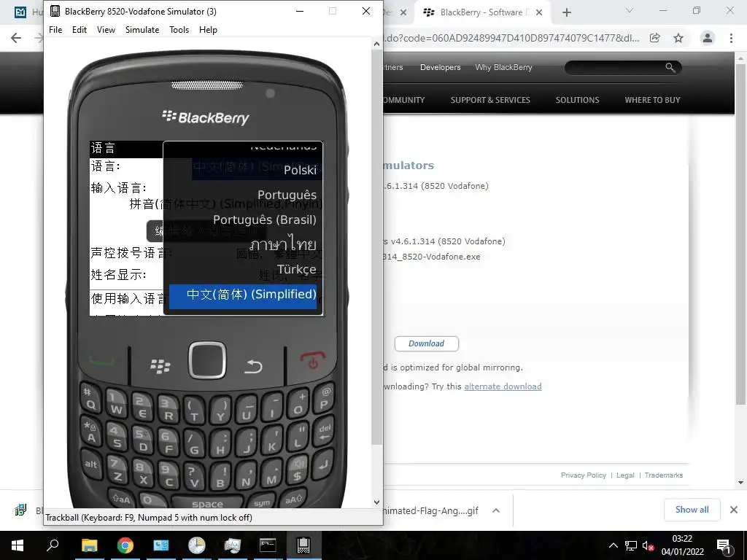The image size is (747, 560).
Task: Expand downloaded gif file options chevron
Action: pyautogui.click(x=496, y=510)
